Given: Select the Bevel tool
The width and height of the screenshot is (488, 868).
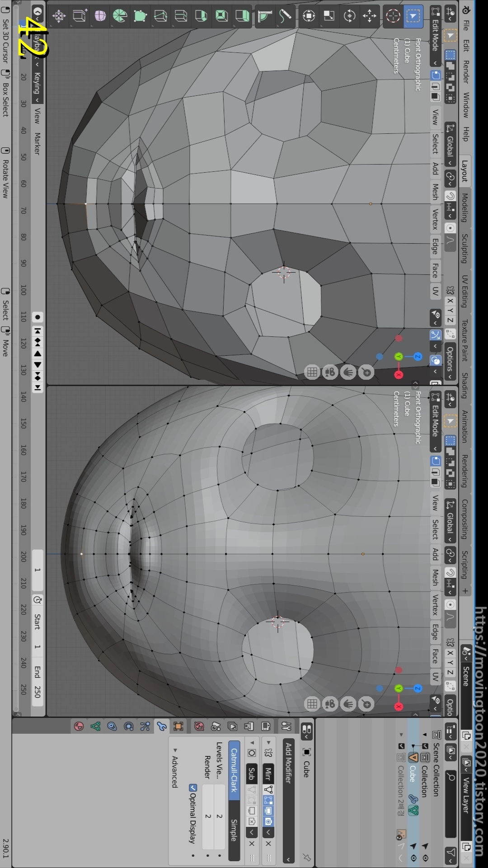Looking at the screenshot, I should click(x=201, y=16).
